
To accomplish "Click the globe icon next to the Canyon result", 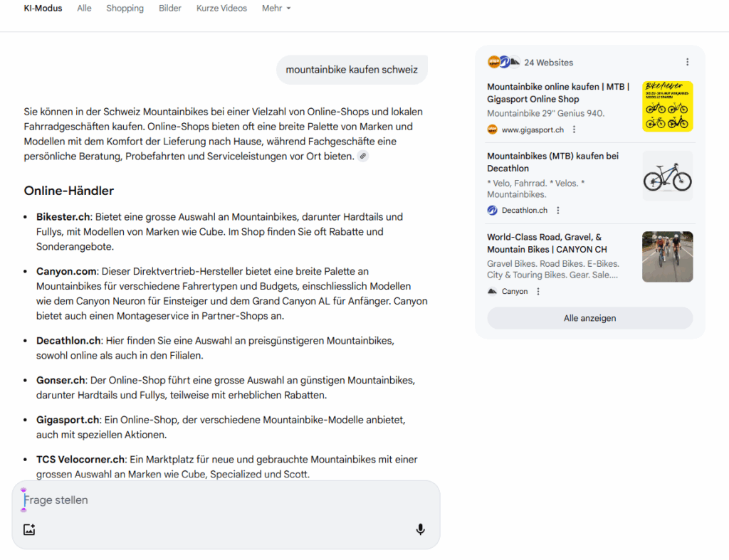I will click(x=491, y=290).
